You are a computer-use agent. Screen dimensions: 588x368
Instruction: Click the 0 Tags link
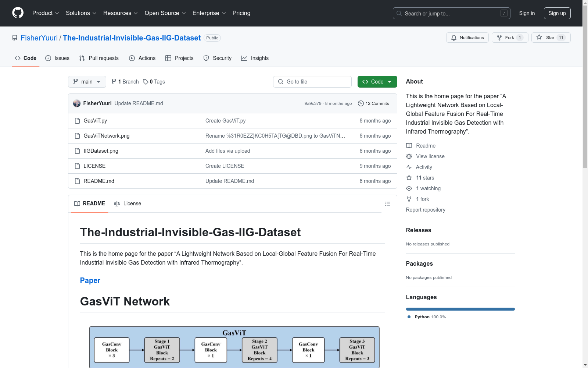154,82
